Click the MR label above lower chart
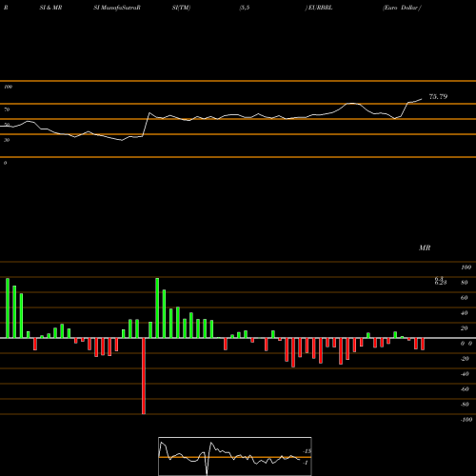This screenshot has height=476, width=476. pos(425,248)
